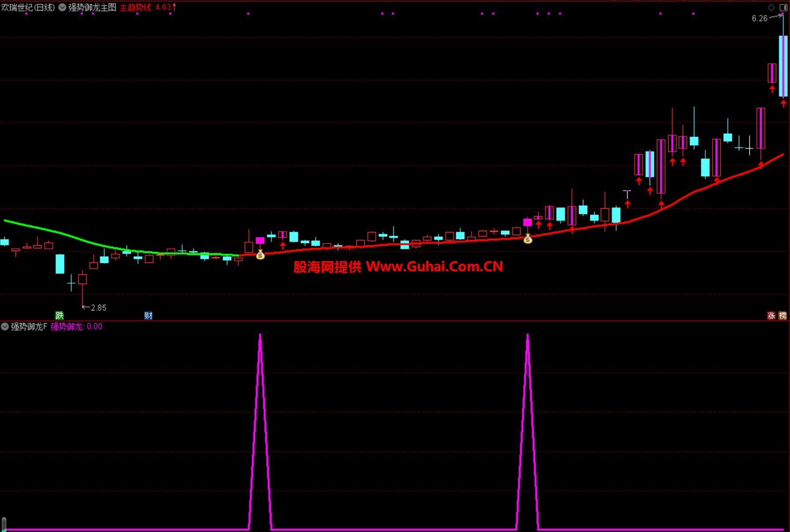The width and height of the screenshot is (790, 532).
Task: Click the diamond icon in the chart's upper corner
Action: tap(771, 7)
